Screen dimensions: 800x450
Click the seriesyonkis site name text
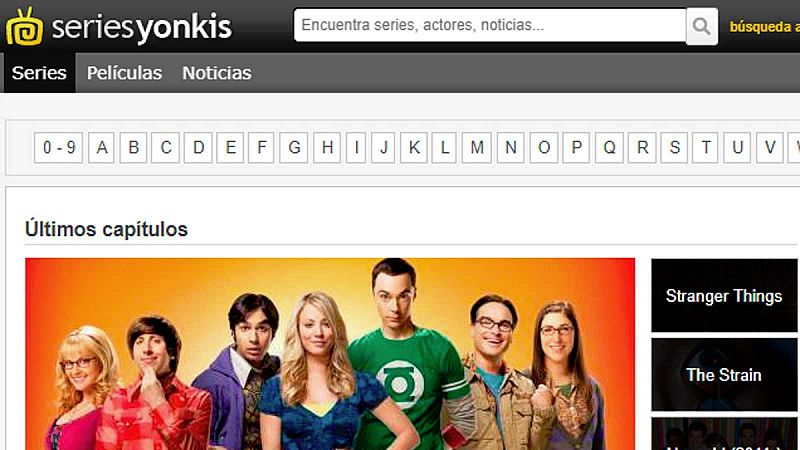coord(142,28)
